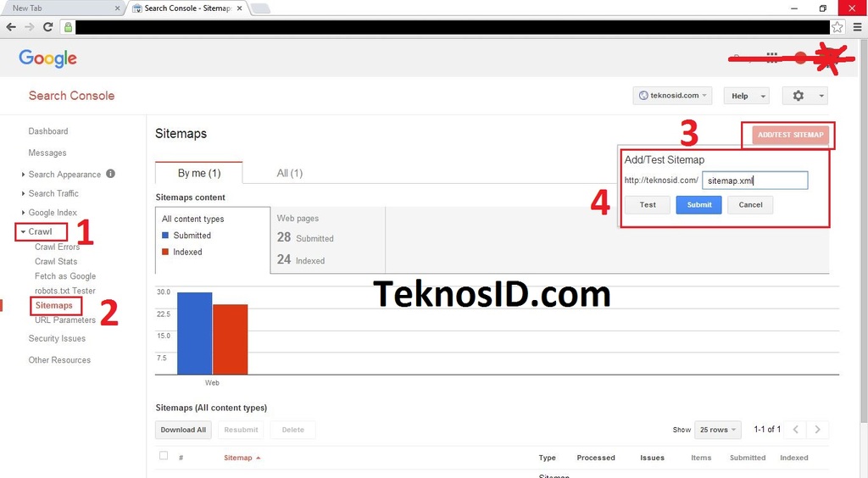Open Security Issues in sidebar

pos(57,339)
